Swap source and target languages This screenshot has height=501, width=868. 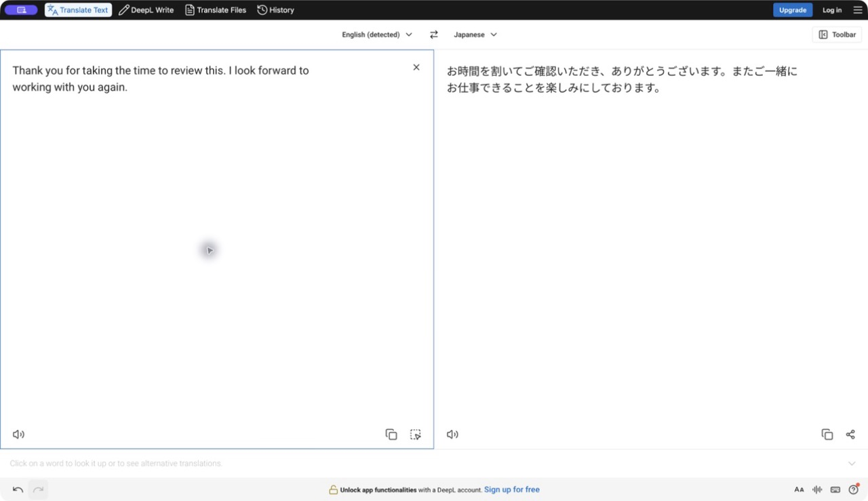click(434, 35)
